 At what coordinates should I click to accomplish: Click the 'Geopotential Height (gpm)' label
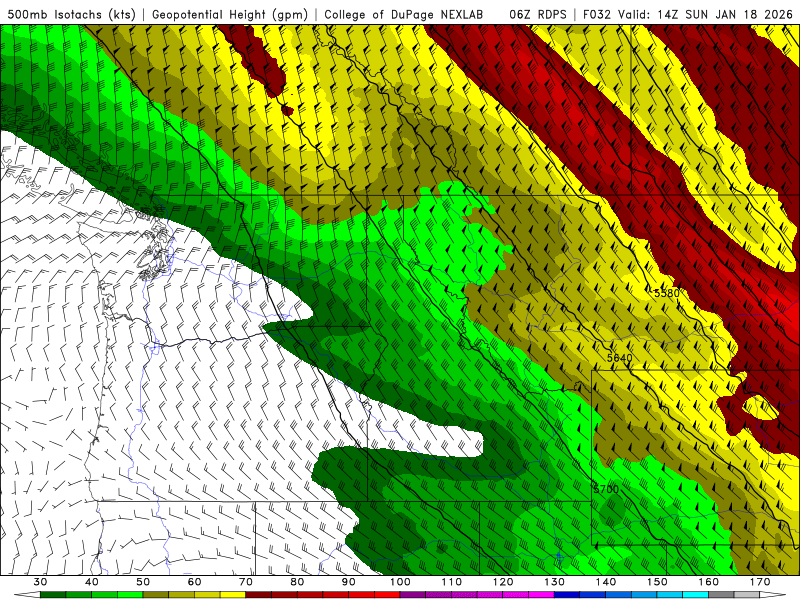[230, 14]
